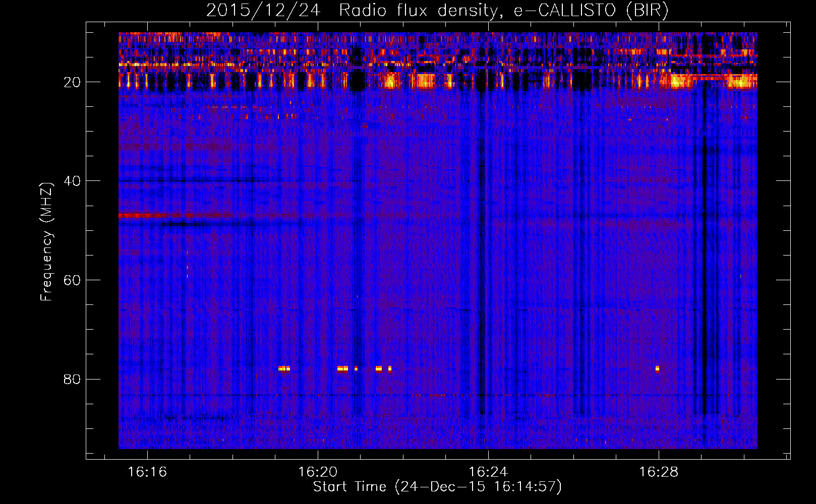The image size is (816, 504).
Task: Click the "Start Time (24-Dec-15 16:14:57)" axis label
Action: (x=437, y=487)
